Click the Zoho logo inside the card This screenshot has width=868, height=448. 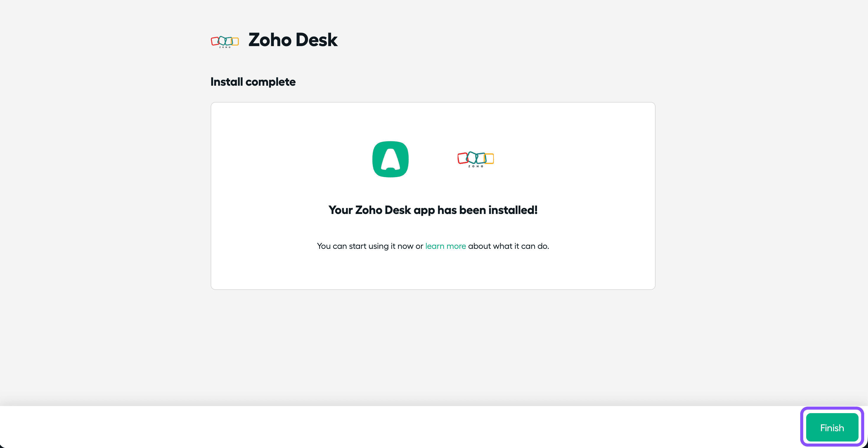tap(475, 159)
